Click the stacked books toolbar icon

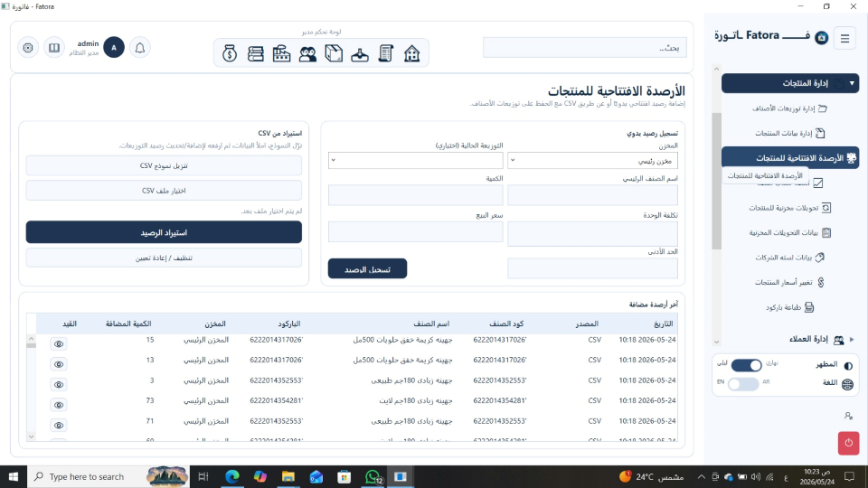(256, 53)
